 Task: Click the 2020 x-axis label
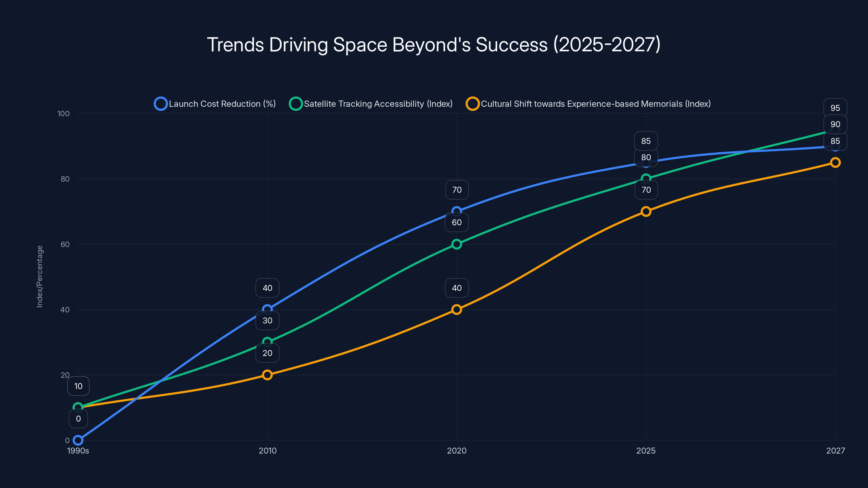click(x=457, y=451)
